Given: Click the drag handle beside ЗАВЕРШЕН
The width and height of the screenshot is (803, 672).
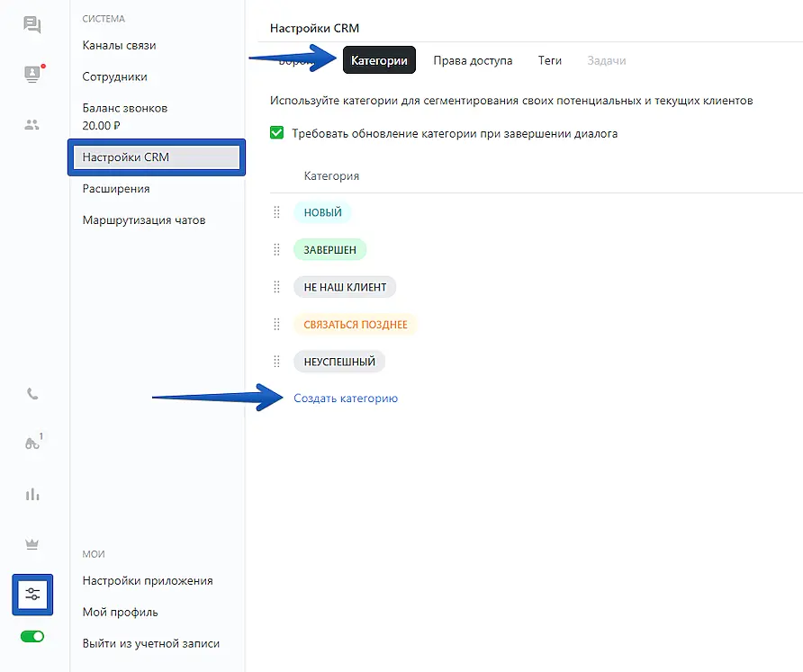Looking at the screenshot, I should pyautogui.click(x=277, y=249).
